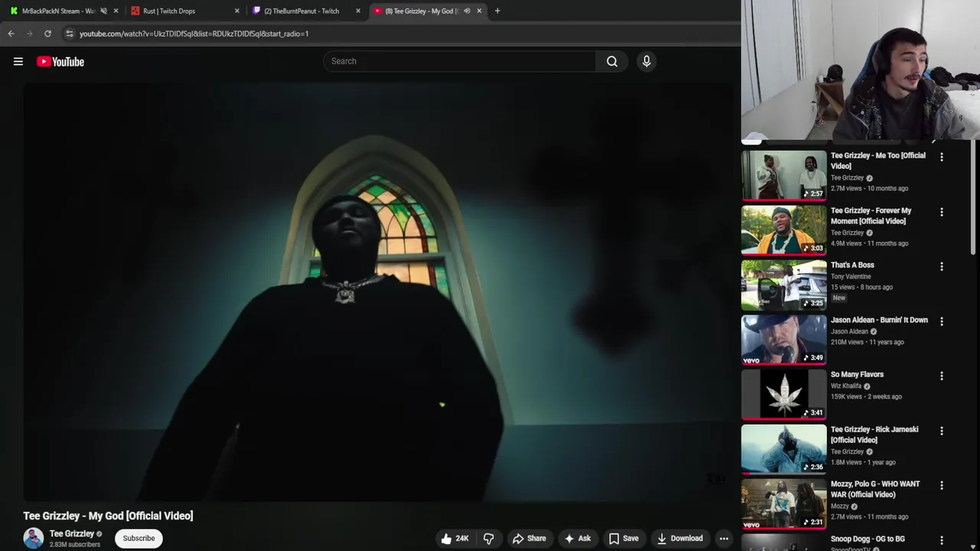Click the Snoop Dogg - OG to BG title
Viewport: 980px width, 551px height.
tap(867, 539)
